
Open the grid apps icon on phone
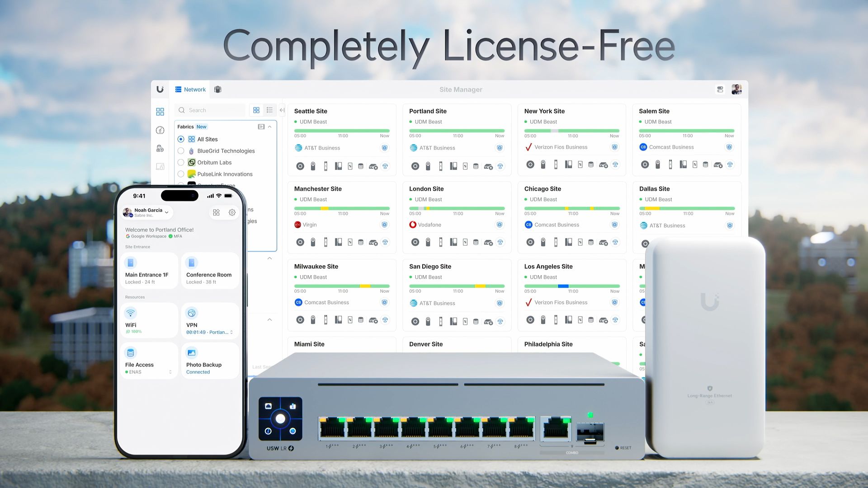click(x=216, y=212)
